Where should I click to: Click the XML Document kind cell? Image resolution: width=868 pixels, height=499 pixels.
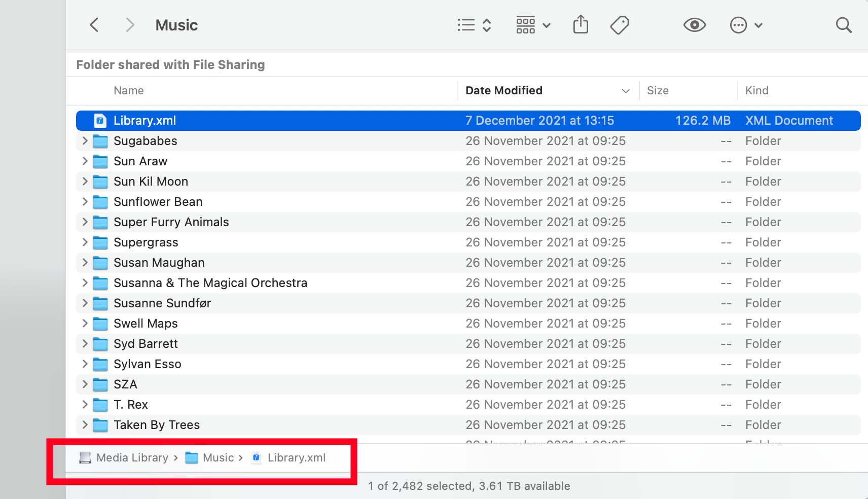point(789,120)
